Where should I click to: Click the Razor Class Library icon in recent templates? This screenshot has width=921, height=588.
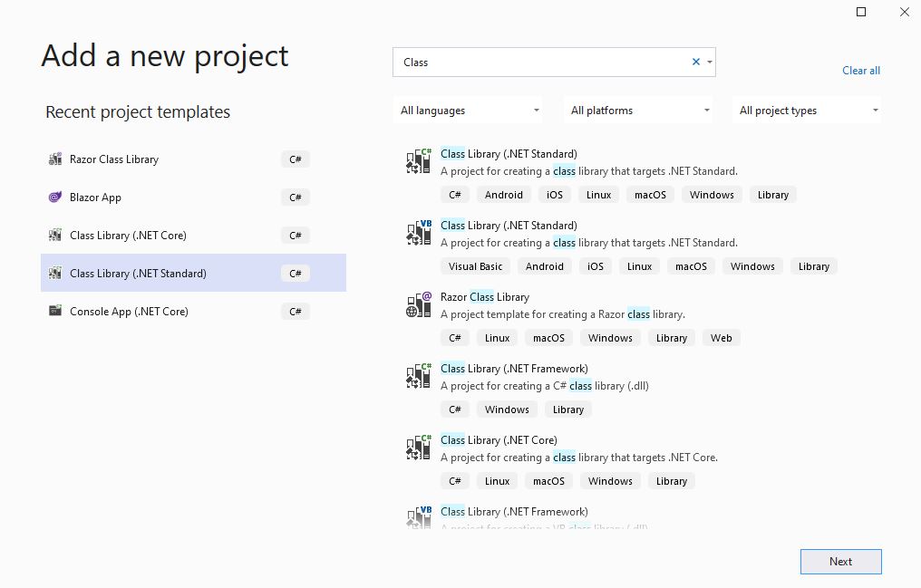coord(55,159)
